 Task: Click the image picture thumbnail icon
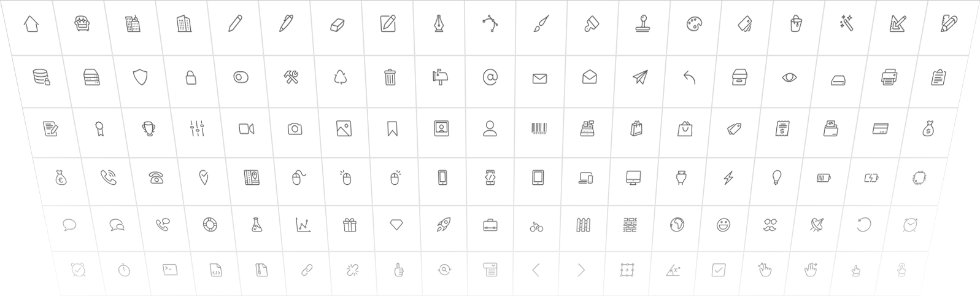pos(344,128)
